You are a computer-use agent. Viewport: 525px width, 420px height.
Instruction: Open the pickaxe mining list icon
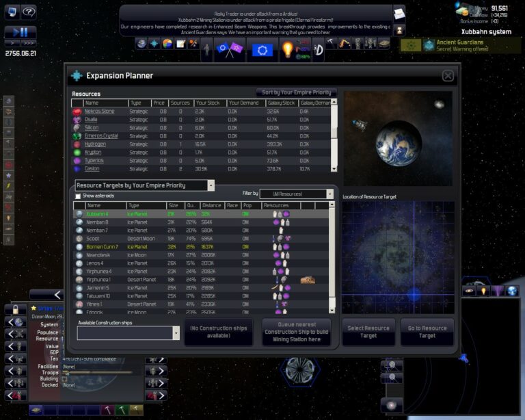click(x=331, y=44)
